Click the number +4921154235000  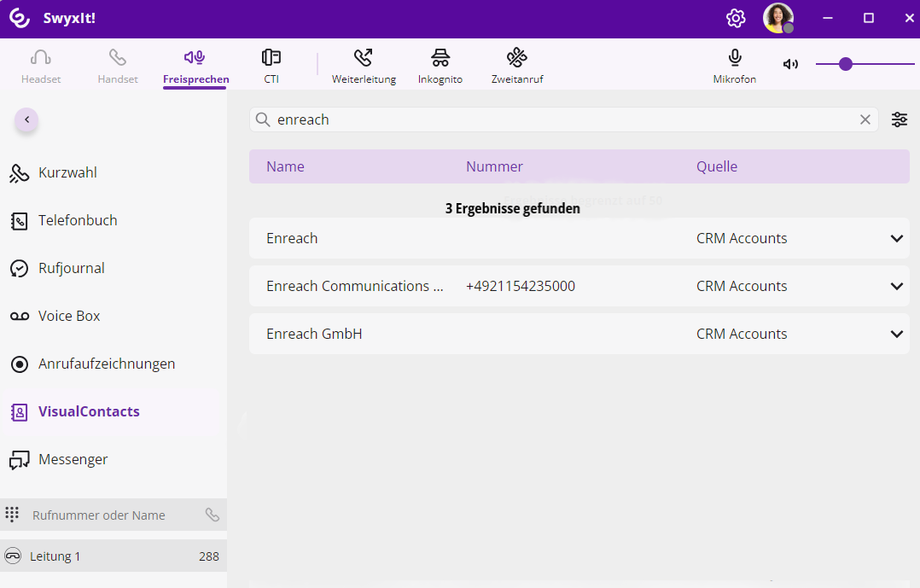click(520, 287)
